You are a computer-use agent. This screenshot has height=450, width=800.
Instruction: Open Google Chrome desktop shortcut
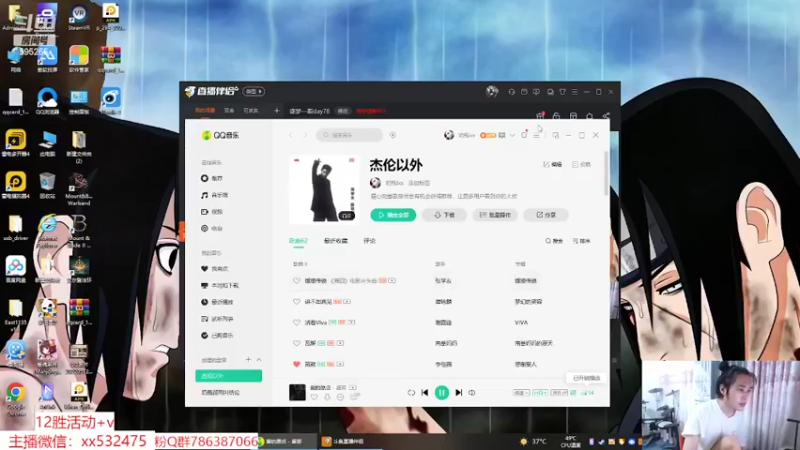click(x=16, y=398)
